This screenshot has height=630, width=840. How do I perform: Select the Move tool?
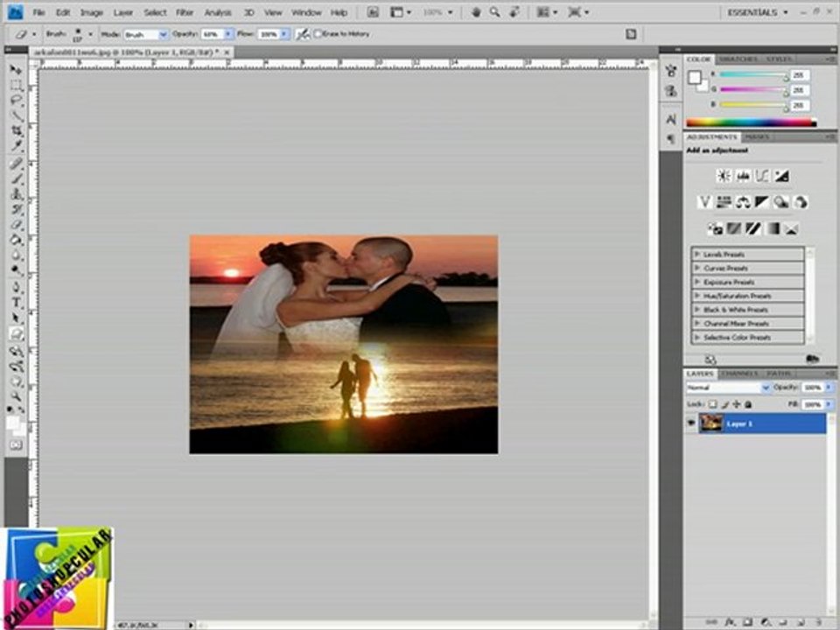coord(16,69)
